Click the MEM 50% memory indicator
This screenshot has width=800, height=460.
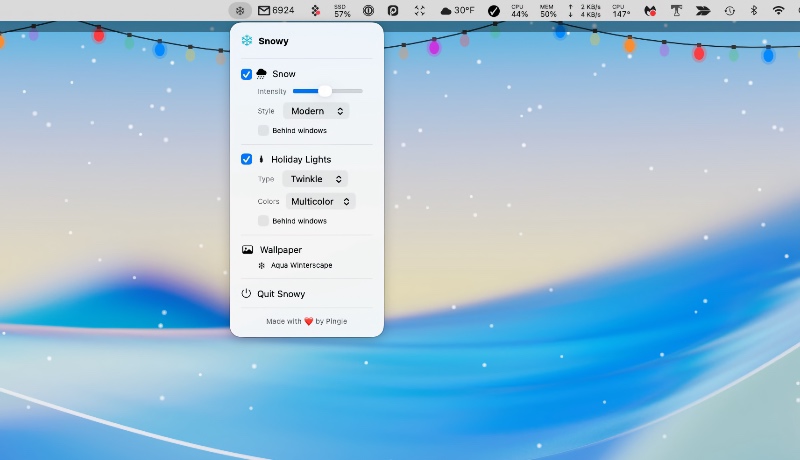click(548, 11)
